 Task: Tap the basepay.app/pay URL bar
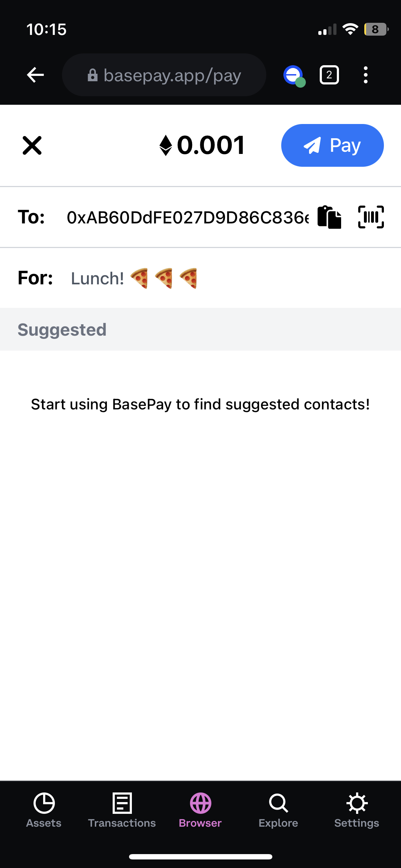[164, 75]
